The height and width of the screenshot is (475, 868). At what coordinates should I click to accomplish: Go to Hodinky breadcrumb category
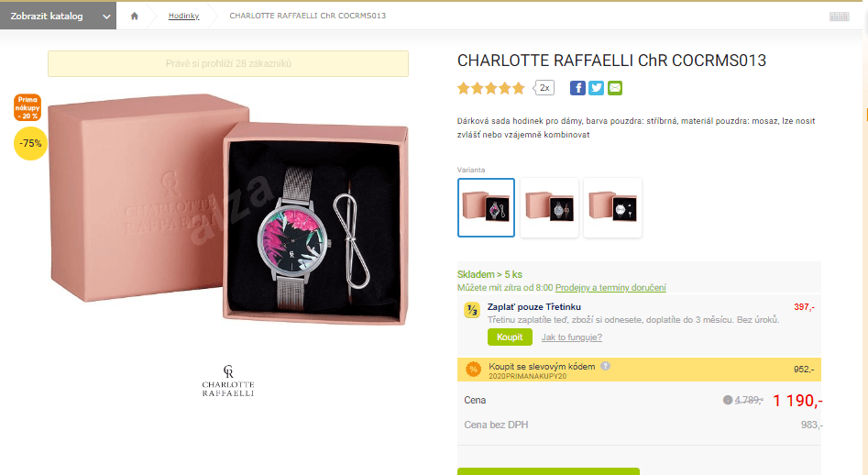pos(184,16)
